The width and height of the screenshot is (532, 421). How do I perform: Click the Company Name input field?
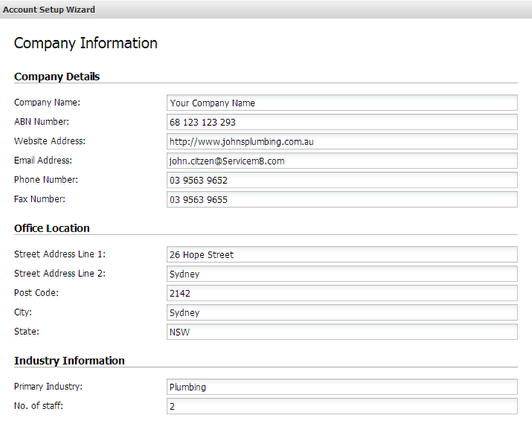coord(342,103)
